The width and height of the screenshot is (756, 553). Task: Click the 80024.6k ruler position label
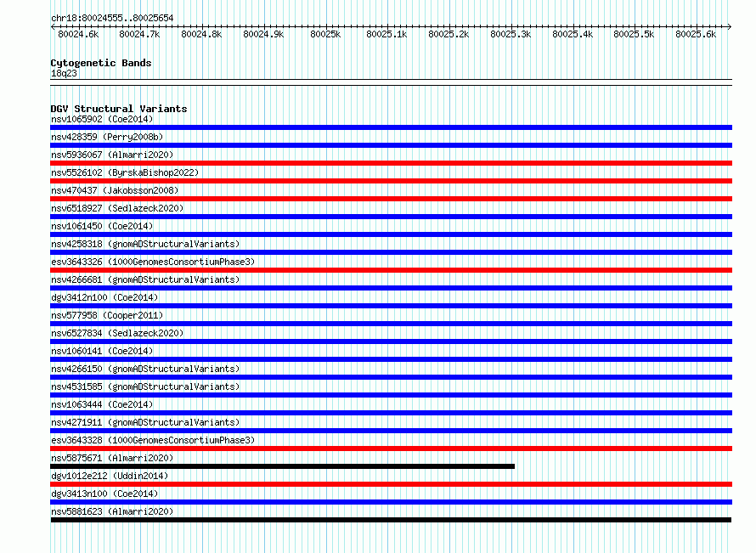click(78, 34)
